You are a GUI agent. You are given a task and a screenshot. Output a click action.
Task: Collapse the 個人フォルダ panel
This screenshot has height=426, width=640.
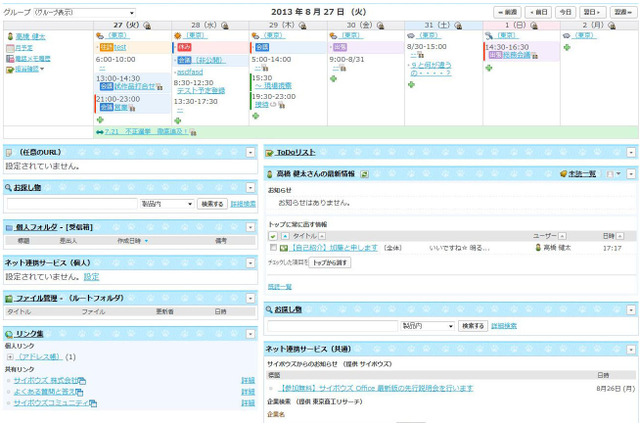tap(251, 227)
